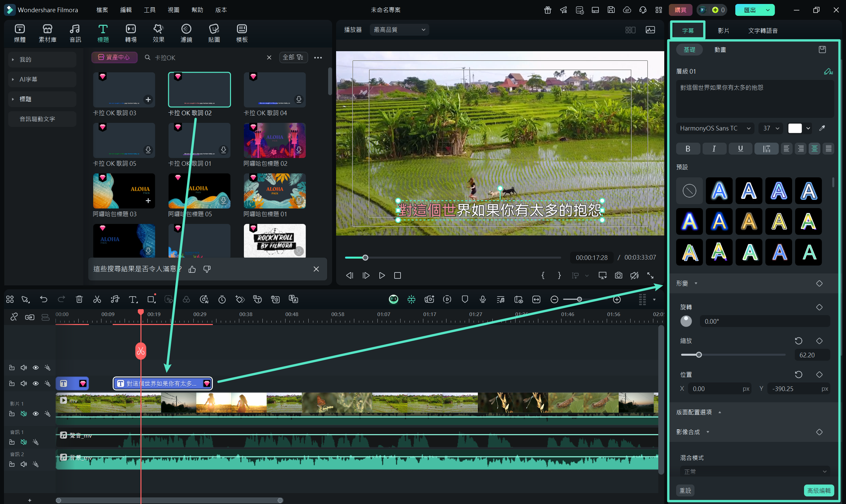This screenshot has height=504, width=846.
Task: Take a snapshot with camera icon
Action: point(619,275)
